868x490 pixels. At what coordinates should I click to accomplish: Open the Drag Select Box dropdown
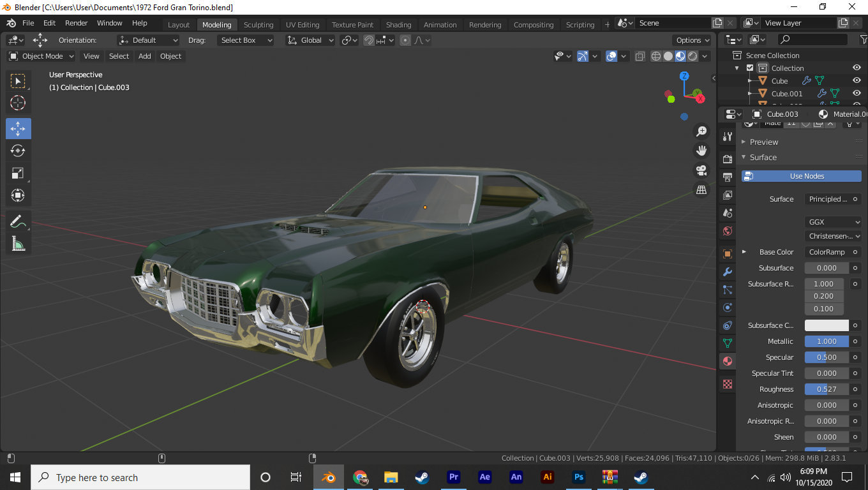pyautogui.click(x=245, y=40)
